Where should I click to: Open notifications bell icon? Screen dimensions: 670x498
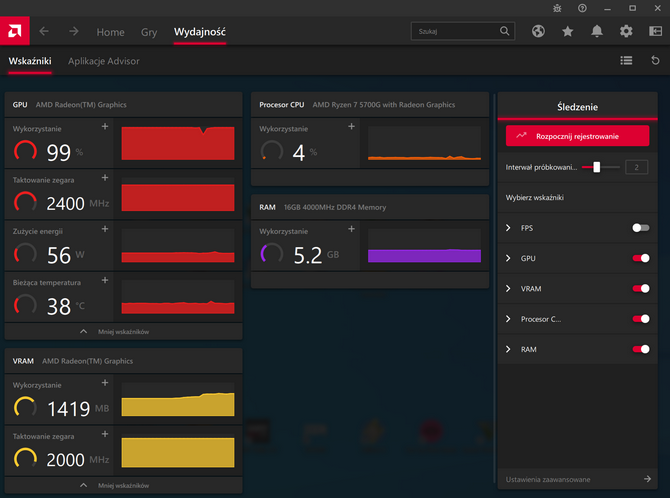coord(597,31)
